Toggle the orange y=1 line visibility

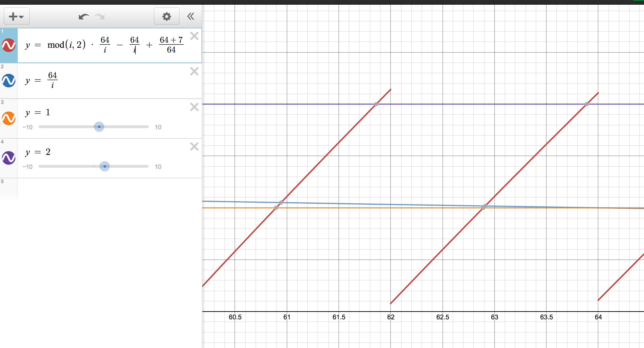(x=9, y=118)
